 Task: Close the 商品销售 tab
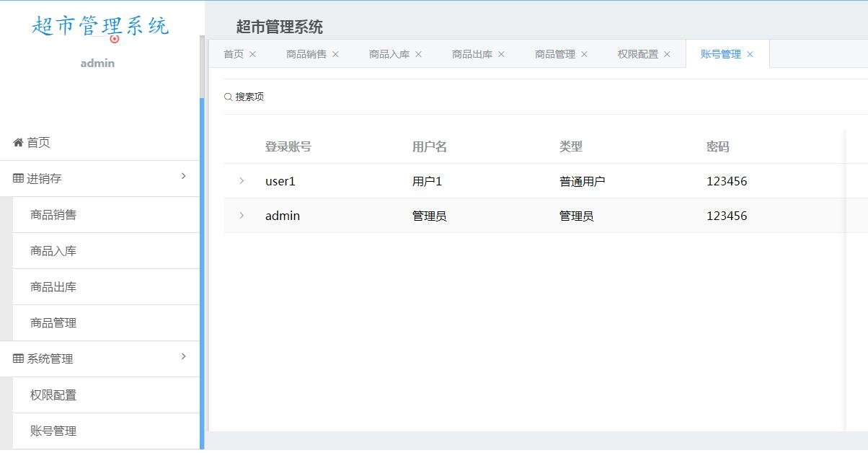[x=335, y=54]
